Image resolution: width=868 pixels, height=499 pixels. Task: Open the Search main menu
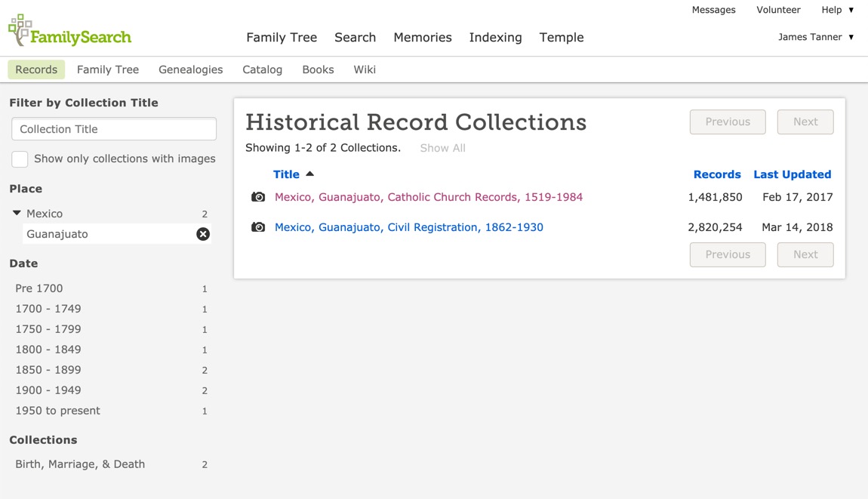[355, 37]
